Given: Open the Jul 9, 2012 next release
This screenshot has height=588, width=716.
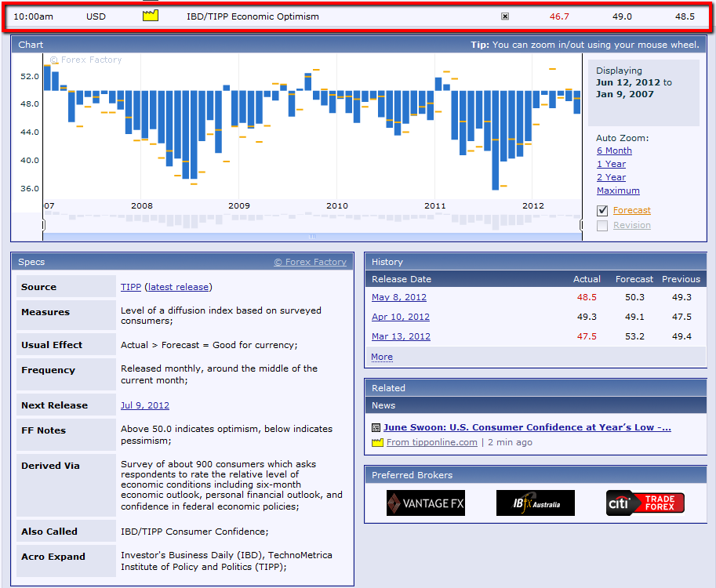Looking at the screenshot, I should tap(145, 405).
